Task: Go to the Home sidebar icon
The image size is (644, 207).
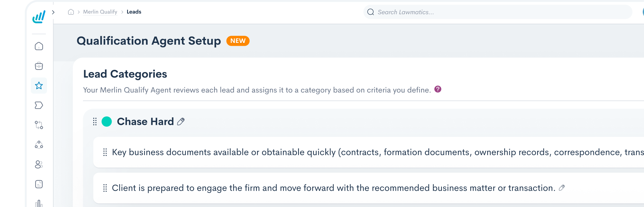Action: (39, 46)
